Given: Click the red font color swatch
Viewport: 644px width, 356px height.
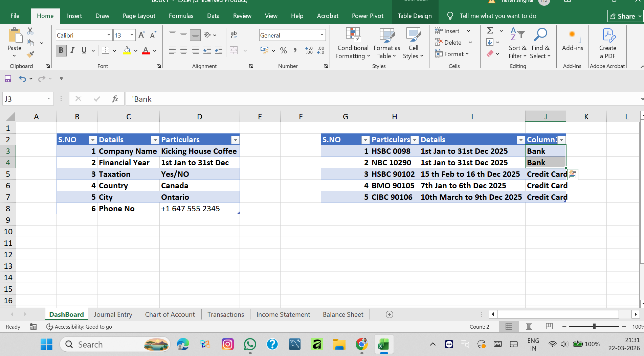Looking at the screenshot, I should pyautogui.click(x=146, y=51).
